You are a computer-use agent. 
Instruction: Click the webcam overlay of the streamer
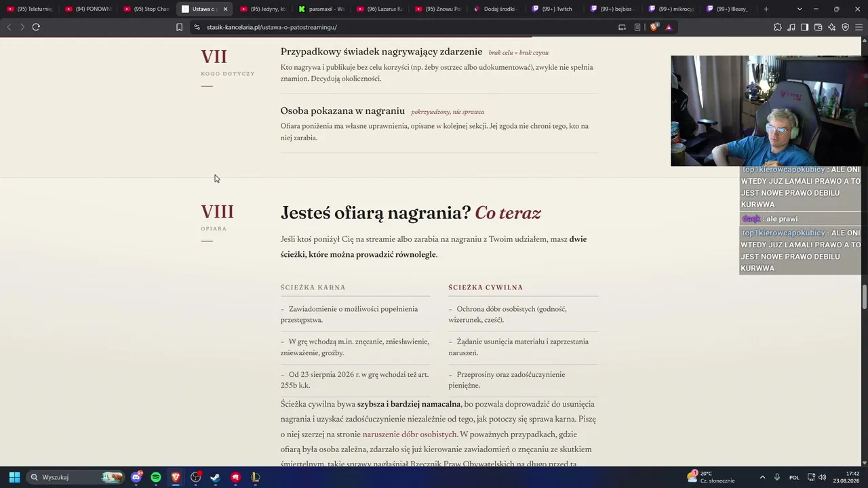(768, 111)
